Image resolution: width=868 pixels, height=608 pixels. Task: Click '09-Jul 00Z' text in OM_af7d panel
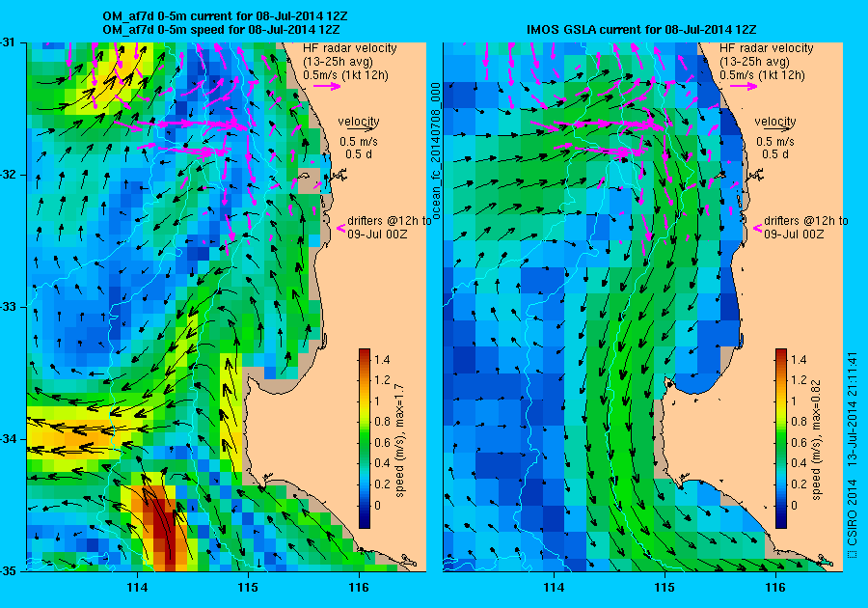[377, 235]
